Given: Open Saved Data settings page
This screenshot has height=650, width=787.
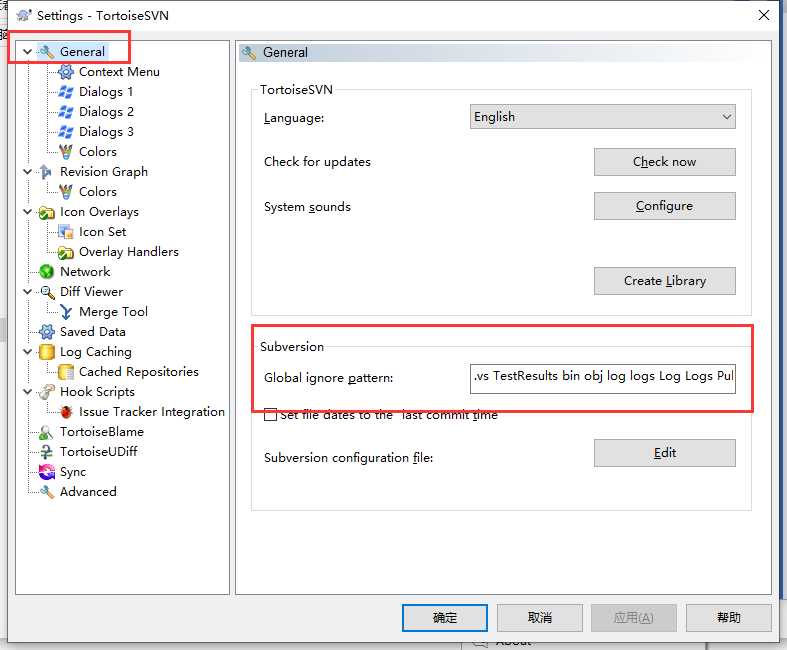Looking at the screenshot, I should point(92,332).
